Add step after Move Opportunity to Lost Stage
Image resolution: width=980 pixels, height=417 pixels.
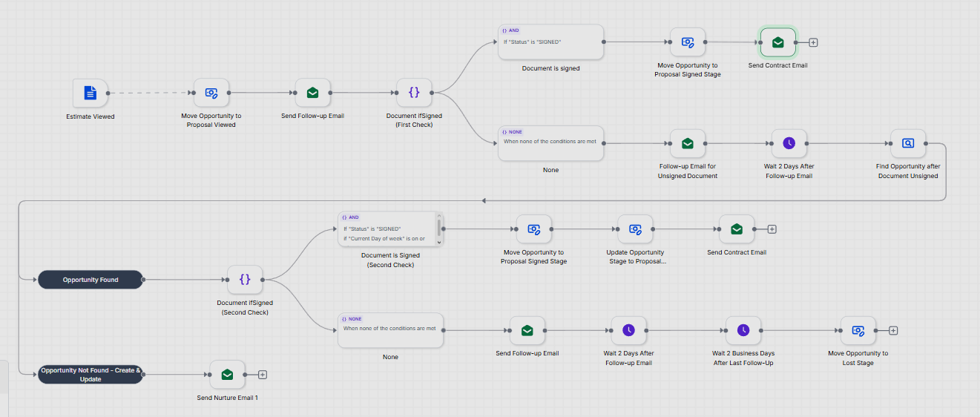click(893, 330)
